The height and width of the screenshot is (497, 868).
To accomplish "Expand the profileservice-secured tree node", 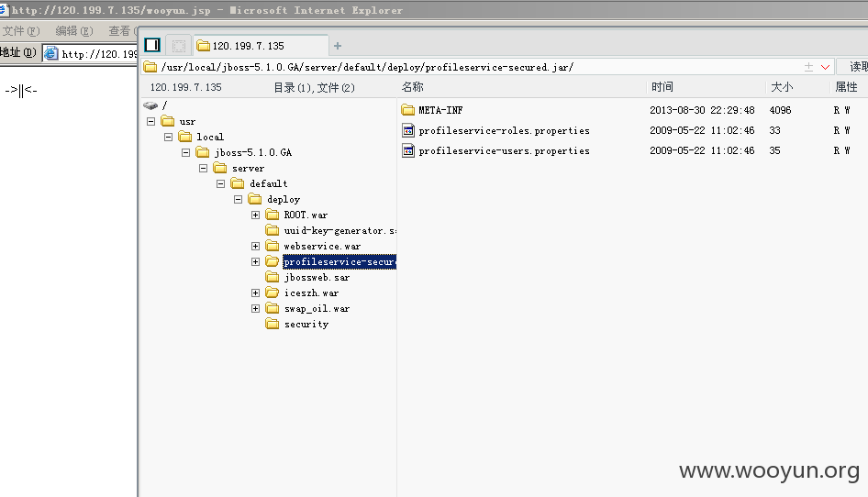I will pos(255,261).
